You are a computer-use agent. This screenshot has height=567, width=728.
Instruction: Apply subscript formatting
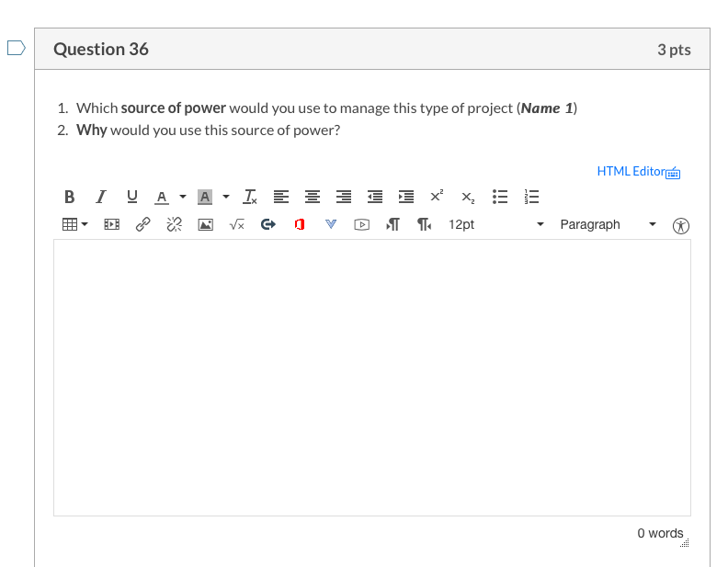[468, 198]
